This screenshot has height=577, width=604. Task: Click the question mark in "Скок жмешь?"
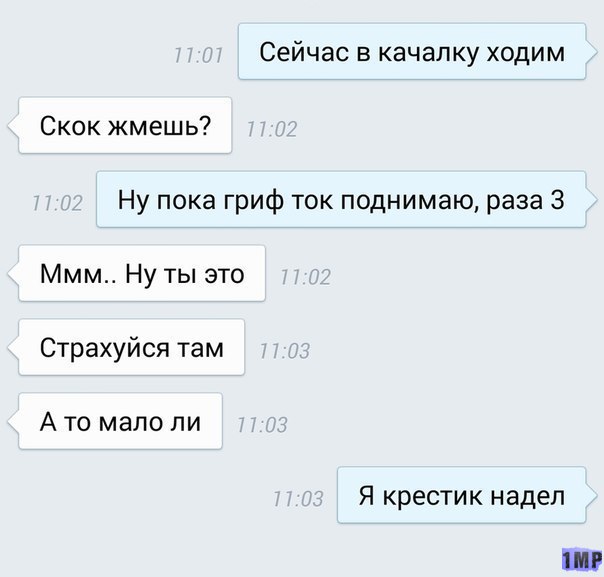pos(205,126)
